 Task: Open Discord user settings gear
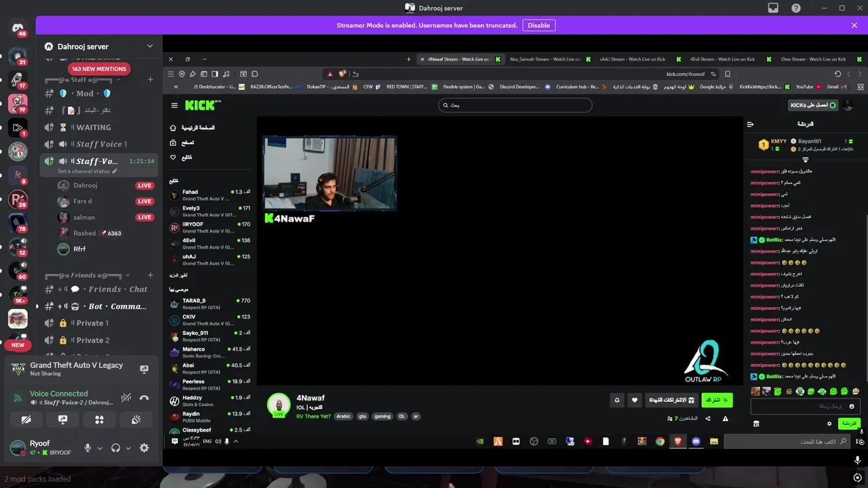click(144, 448)
